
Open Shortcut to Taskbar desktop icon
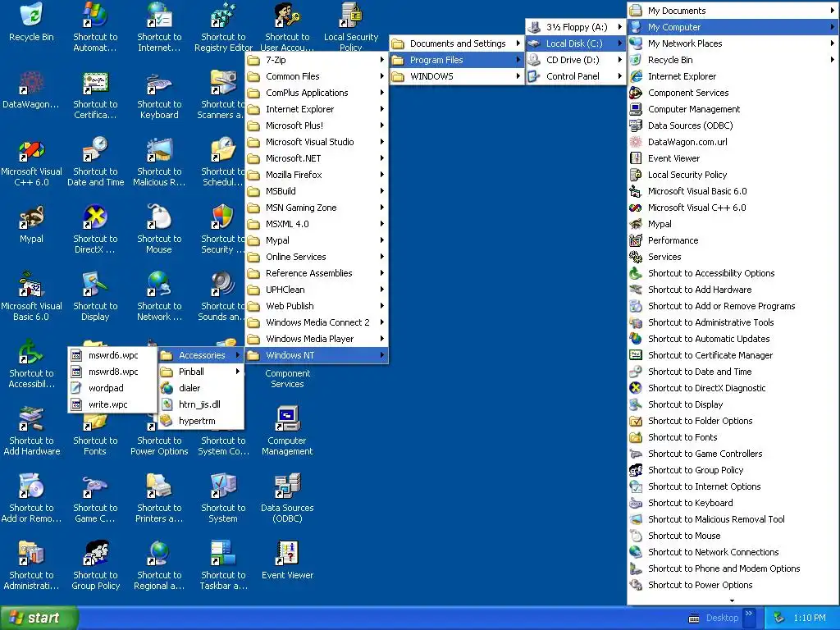(x=223, y=566)
